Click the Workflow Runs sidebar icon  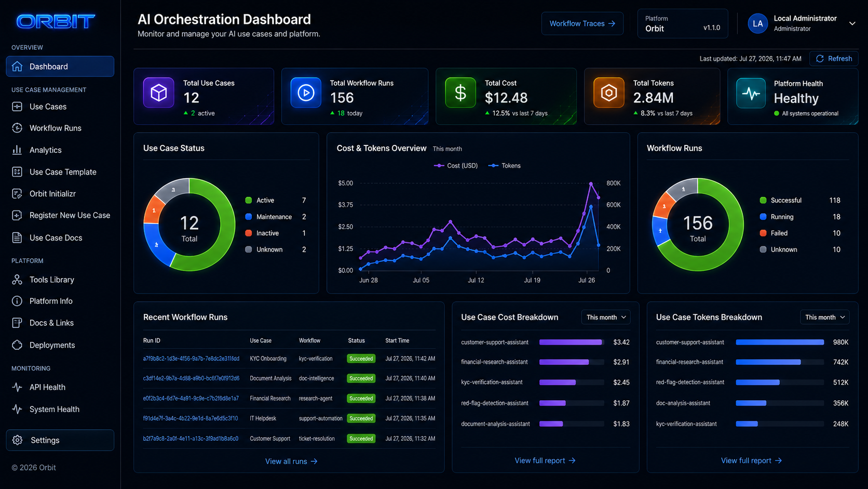coord(17,128)
